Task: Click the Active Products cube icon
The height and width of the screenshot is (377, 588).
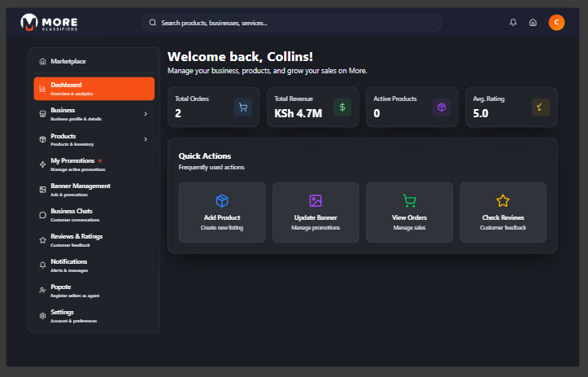Action: pos(442,107)
